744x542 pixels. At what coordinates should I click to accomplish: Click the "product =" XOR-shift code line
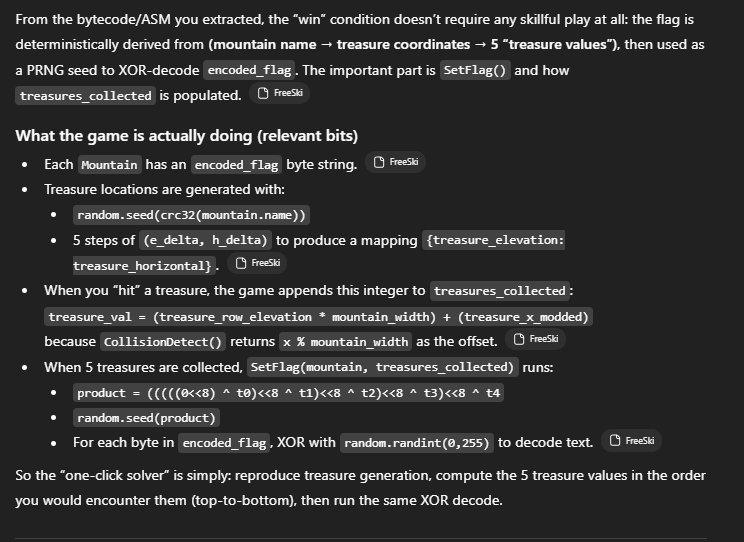point(289,393)
